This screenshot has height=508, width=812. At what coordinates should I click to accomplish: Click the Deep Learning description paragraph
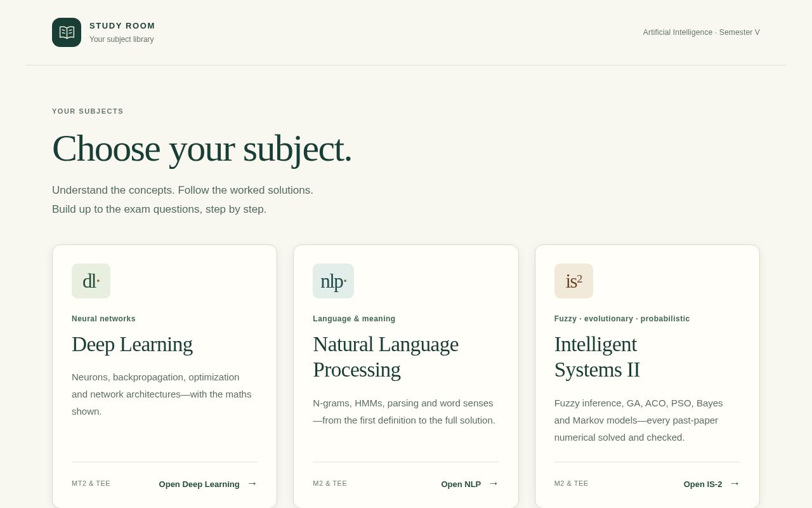point(162,394)
